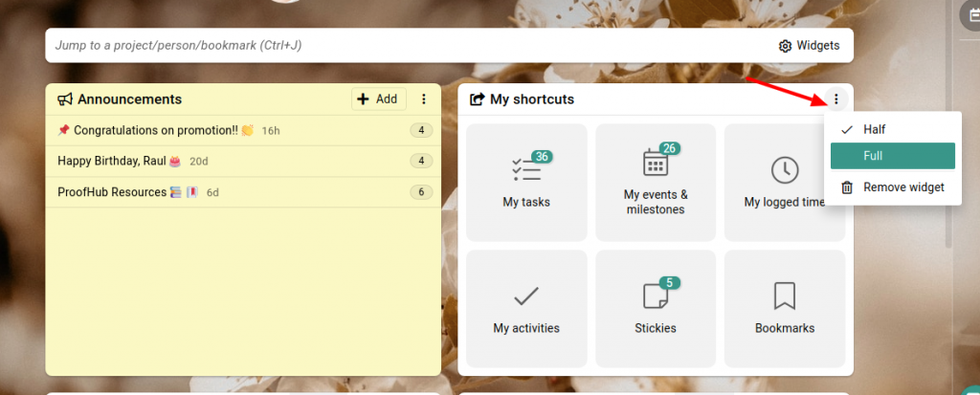Add a new announcement
The width and height of the screenshot is (980, 395).
point(379,99)
